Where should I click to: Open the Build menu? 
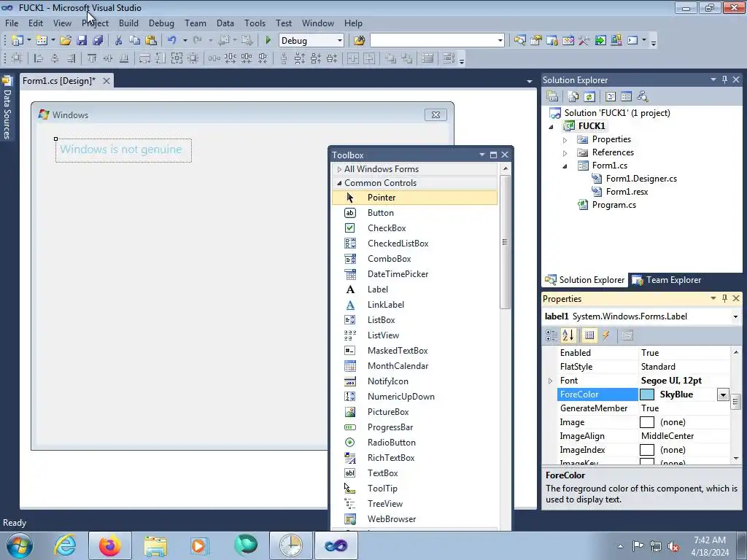pyautogui.click(x=128, y=23)
